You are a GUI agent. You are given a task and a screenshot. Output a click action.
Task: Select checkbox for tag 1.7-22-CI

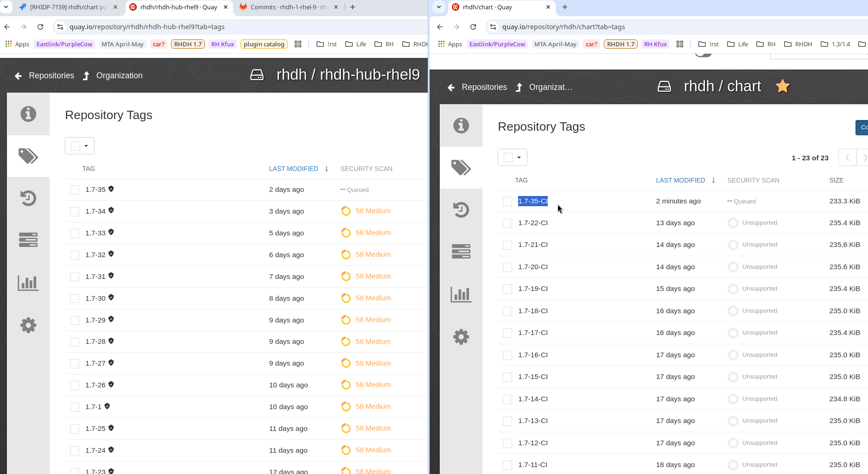coord(507,223)
